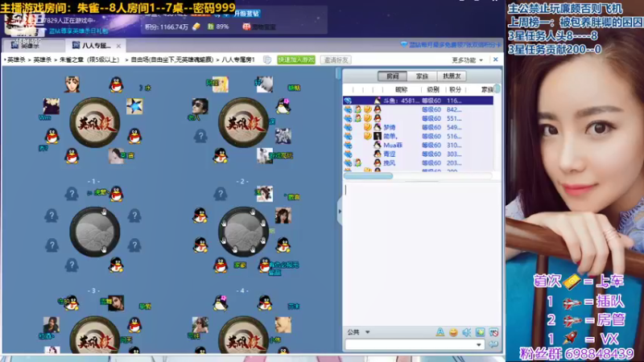Mute chat sound with speaker icon
Viewport: 644px width, 362px height.
pos(467,332)
